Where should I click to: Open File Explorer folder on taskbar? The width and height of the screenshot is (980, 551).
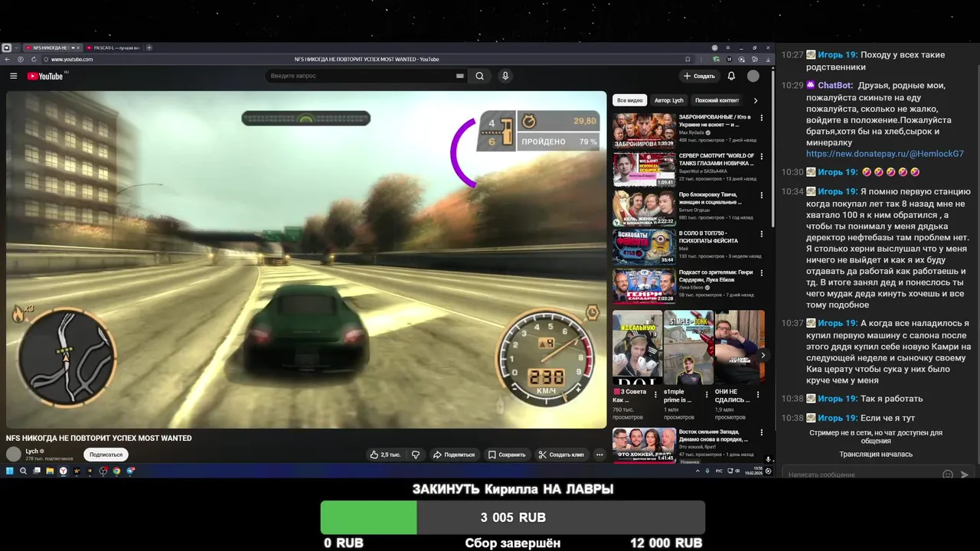(49, 471)
